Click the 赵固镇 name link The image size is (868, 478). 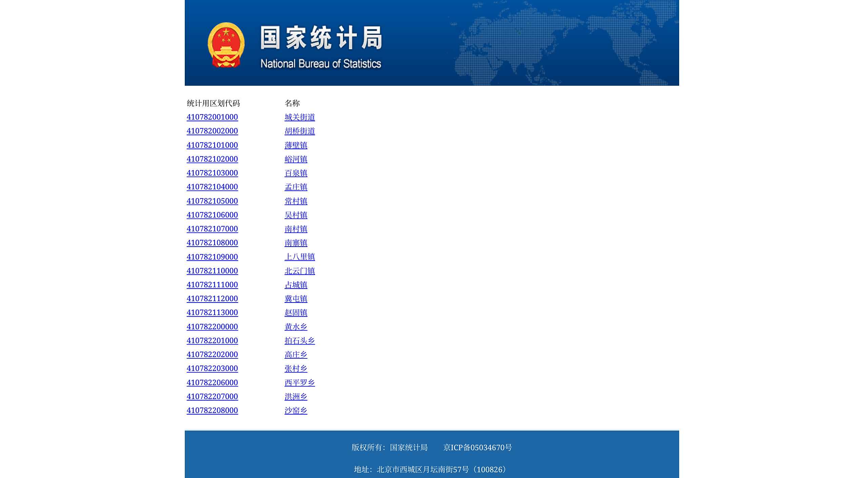click(x=296, y=313)
